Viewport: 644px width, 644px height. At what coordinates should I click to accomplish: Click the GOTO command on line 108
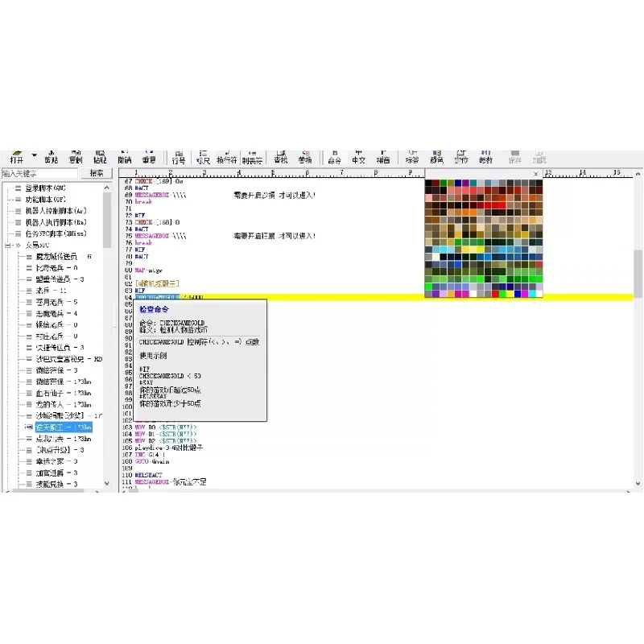(142, 461)
